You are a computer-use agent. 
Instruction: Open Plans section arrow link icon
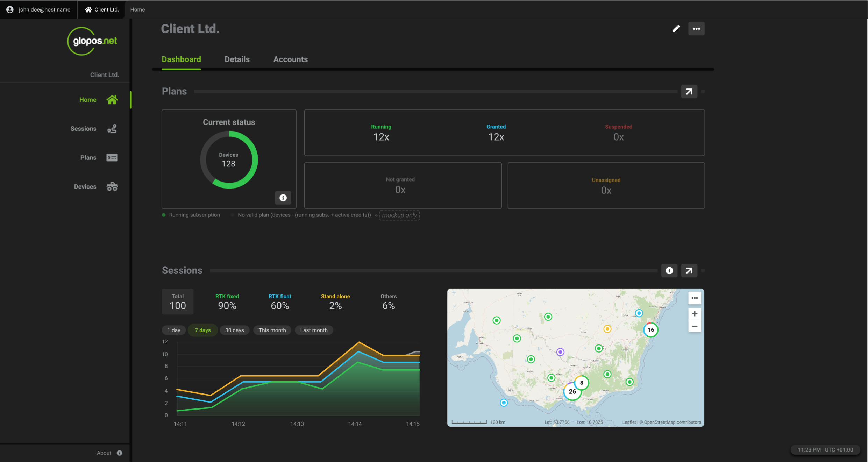(689, 92)
